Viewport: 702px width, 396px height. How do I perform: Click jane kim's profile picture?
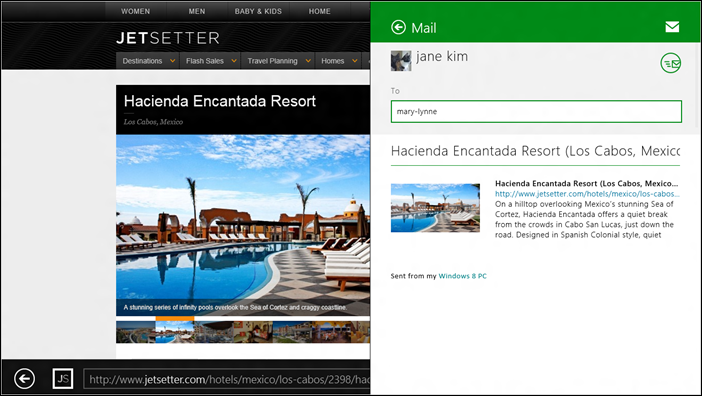(401, 61)
